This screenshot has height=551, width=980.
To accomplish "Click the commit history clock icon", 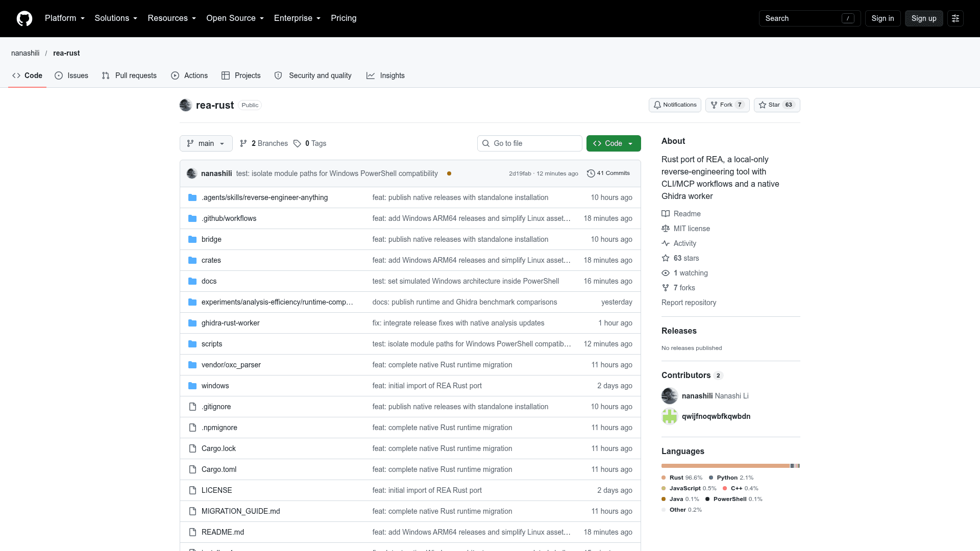I will tap(591, 173).
